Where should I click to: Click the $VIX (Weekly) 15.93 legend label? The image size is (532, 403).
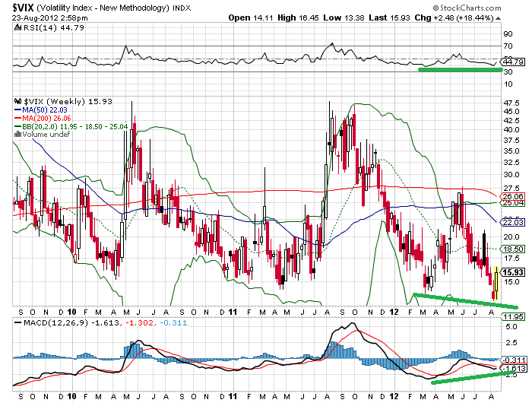(68, 101)
